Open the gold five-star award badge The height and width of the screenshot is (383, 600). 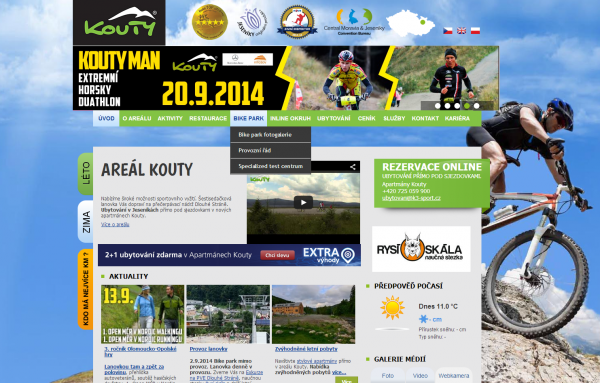tap(210, 22)
